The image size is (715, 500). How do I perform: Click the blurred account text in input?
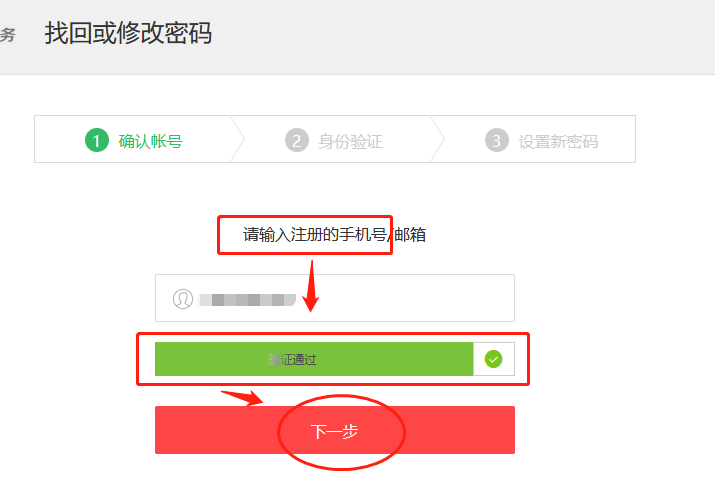(x=248, y=300)
